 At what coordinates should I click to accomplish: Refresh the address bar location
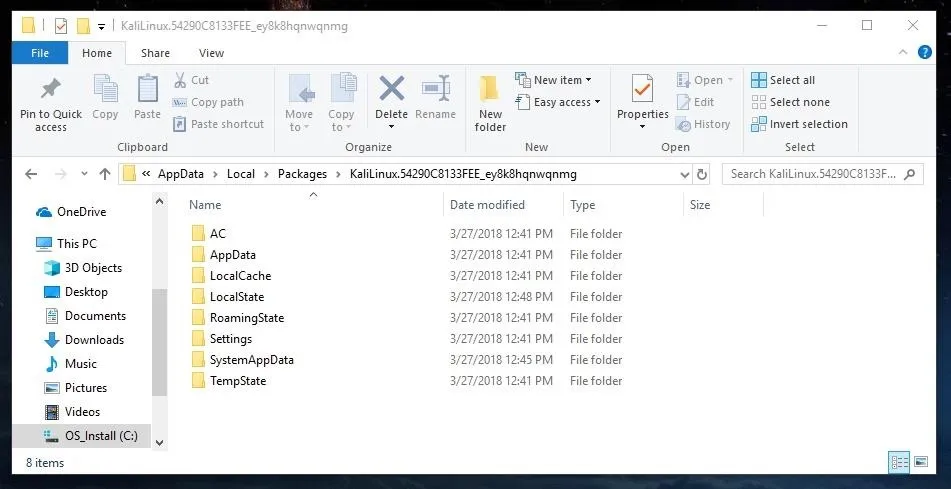coord(702,174)
